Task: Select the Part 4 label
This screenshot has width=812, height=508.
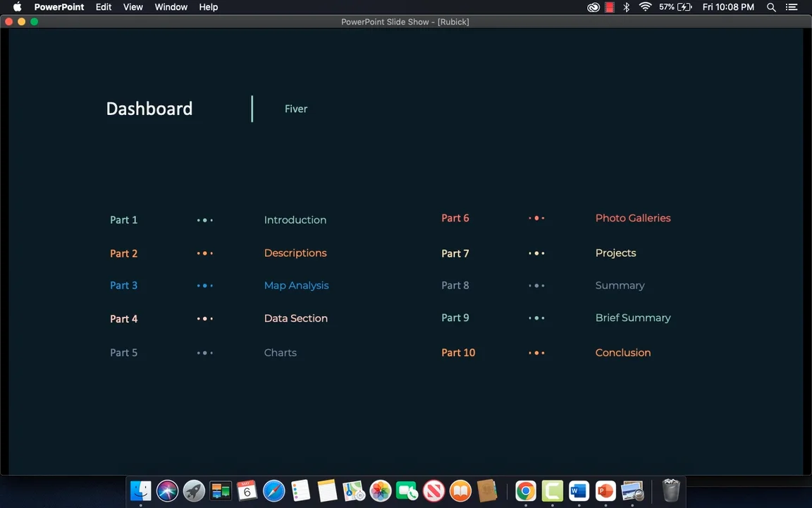Action: click(x=124, y=319)
